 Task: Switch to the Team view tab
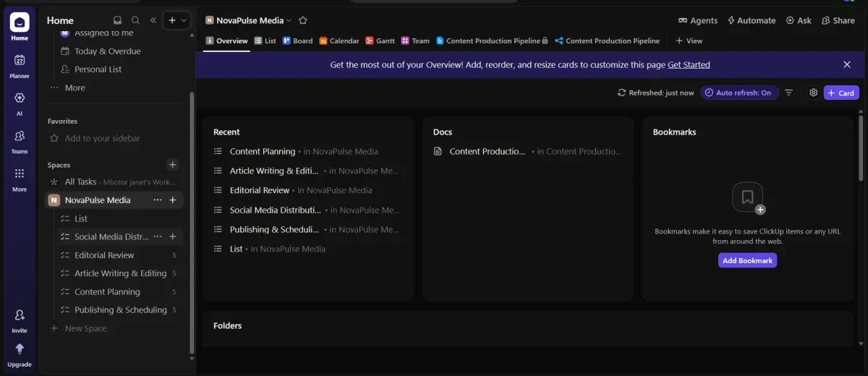point(416,41)
